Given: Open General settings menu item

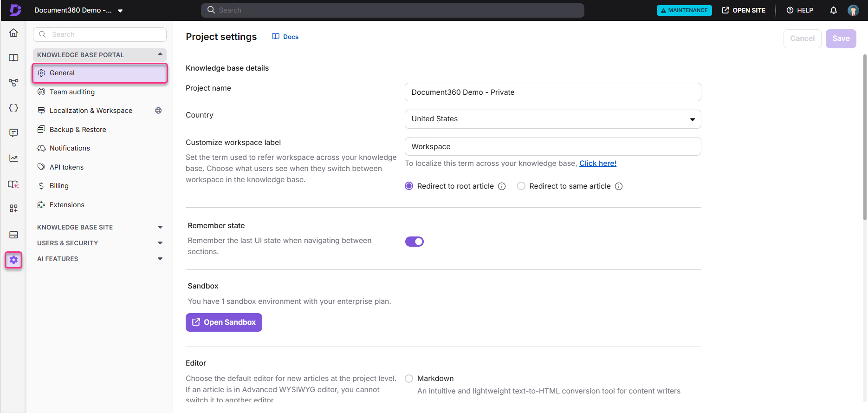Looking at the screenshot, I should (100, 73).
